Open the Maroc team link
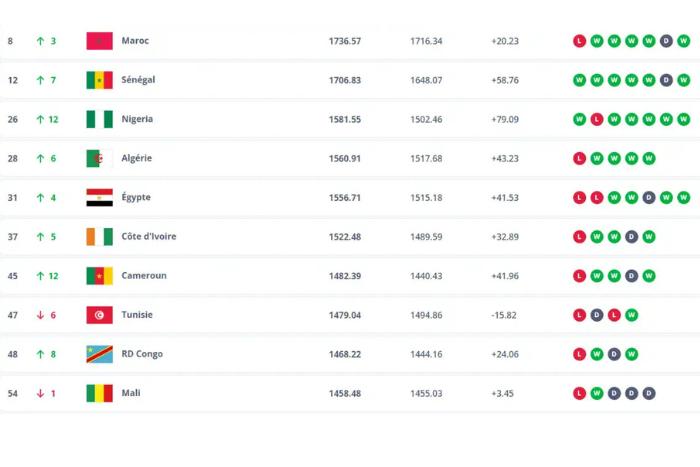This screenshot has height=467, width=700. pos(135,41)
